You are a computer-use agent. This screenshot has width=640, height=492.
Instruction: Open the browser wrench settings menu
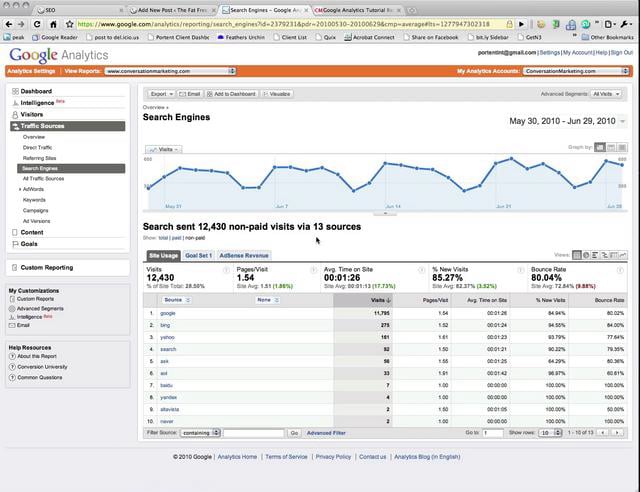pyautogui.click(x=626, y=24)
